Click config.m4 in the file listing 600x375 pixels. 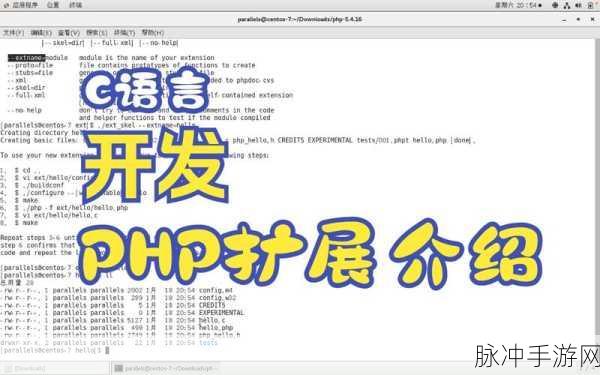(x=216, y=290)
